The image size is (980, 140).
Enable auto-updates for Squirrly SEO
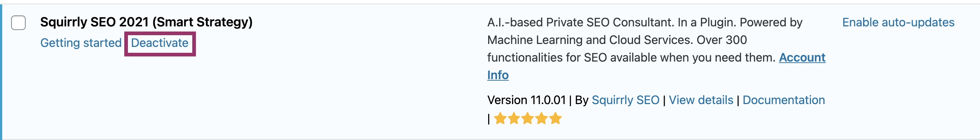coord(898,22)
